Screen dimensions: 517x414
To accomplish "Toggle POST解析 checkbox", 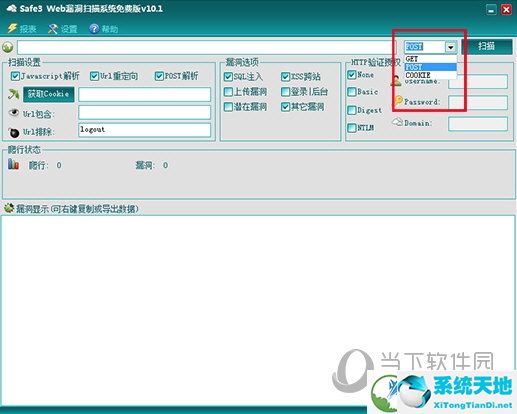I will (159, 76).
